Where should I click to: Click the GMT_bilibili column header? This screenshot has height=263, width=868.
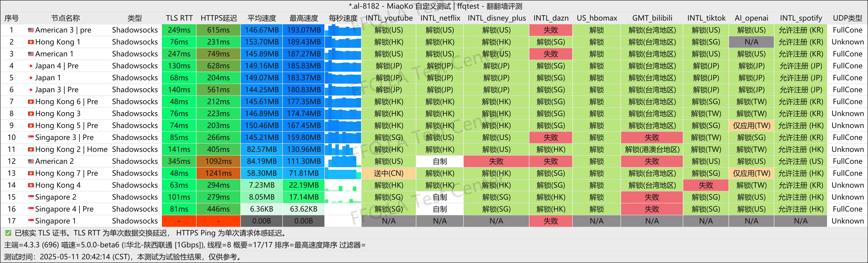(652, 18)
